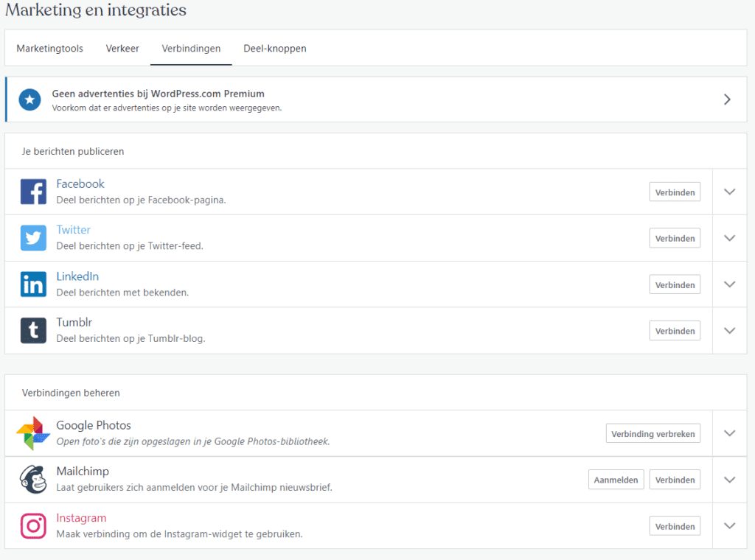Image resolution: width=755 pixels, height=560 pixels.
Task: Connect Twitter with Verbinden button
Action: (675, 238)
